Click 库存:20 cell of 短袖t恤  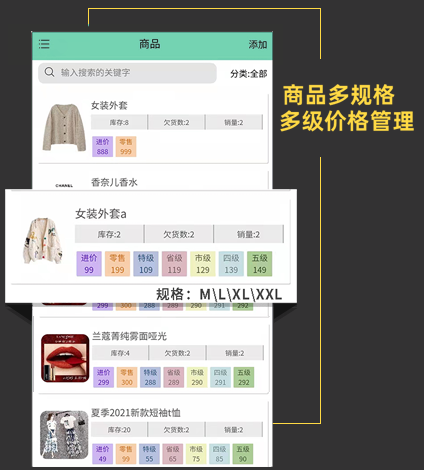119,430
